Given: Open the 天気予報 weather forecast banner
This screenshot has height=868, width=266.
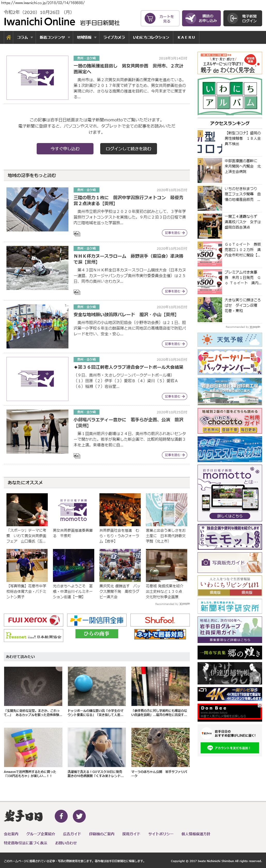Looking at the screenshot, I should click(230, 339).
